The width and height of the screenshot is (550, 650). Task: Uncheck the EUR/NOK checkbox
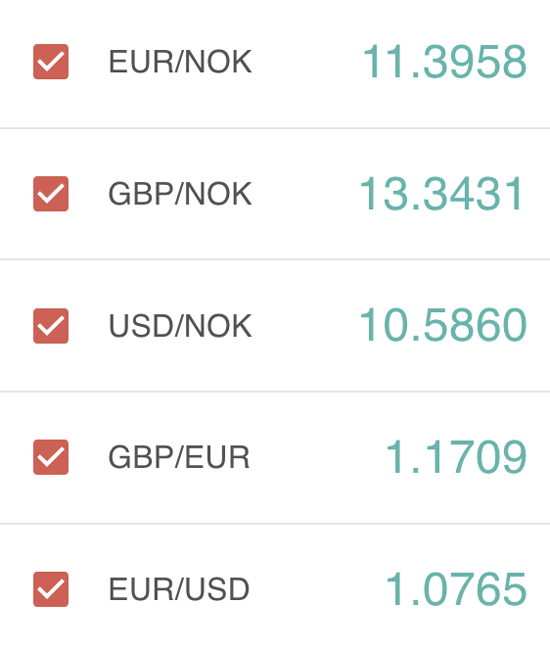tap(51, 62)
